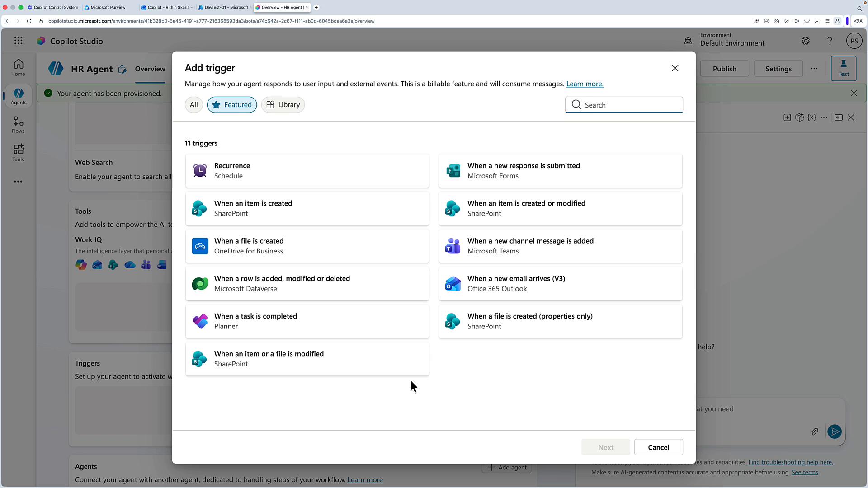868x488 pixels.
Task: Select Outlook 'When a new email arrives (V3)'
Action: tap(560, 283)
